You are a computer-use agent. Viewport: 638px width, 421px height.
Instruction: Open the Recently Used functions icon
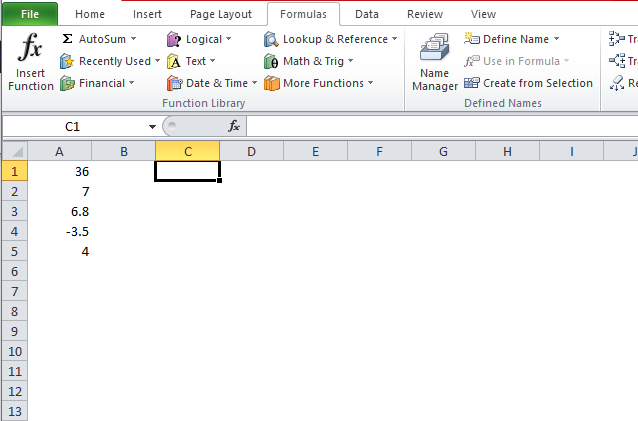click(x=67, y=61)
